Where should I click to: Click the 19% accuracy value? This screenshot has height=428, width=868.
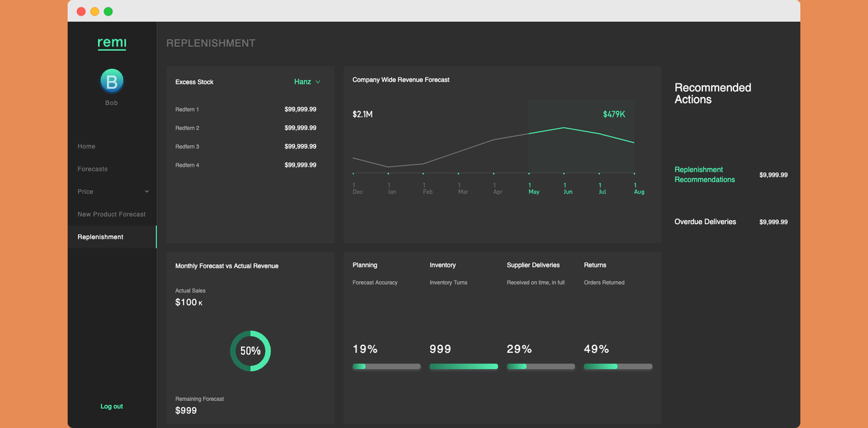pos(365,349)
